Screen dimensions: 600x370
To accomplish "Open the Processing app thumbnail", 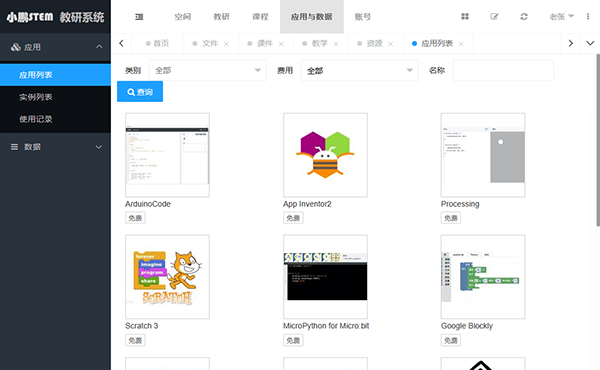I will click(483, 155).
